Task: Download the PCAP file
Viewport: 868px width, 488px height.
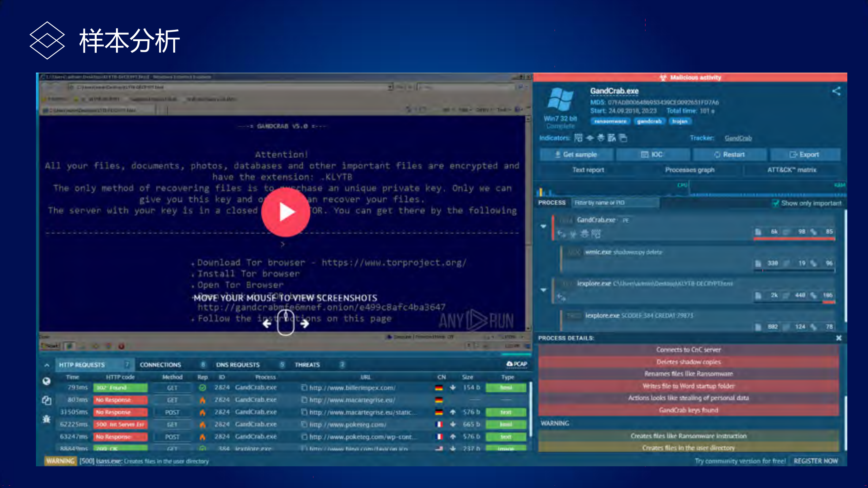Action: (517, 364)
